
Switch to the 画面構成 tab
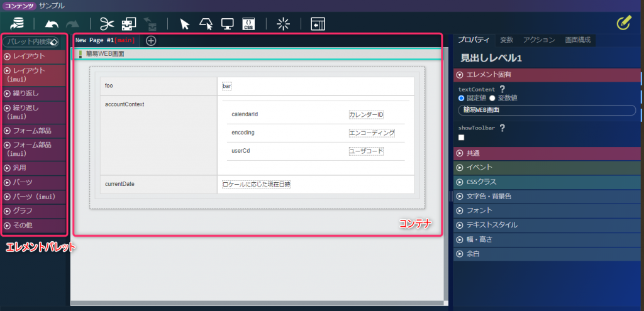tap(577, 40)
